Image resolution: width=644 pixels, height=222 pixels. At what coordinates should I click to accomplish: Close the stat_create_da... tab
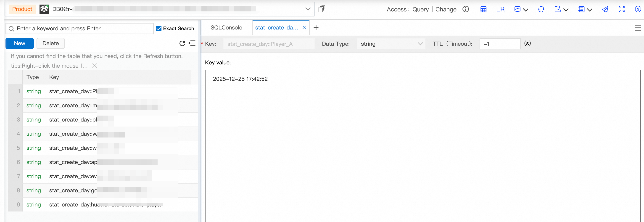304,27
